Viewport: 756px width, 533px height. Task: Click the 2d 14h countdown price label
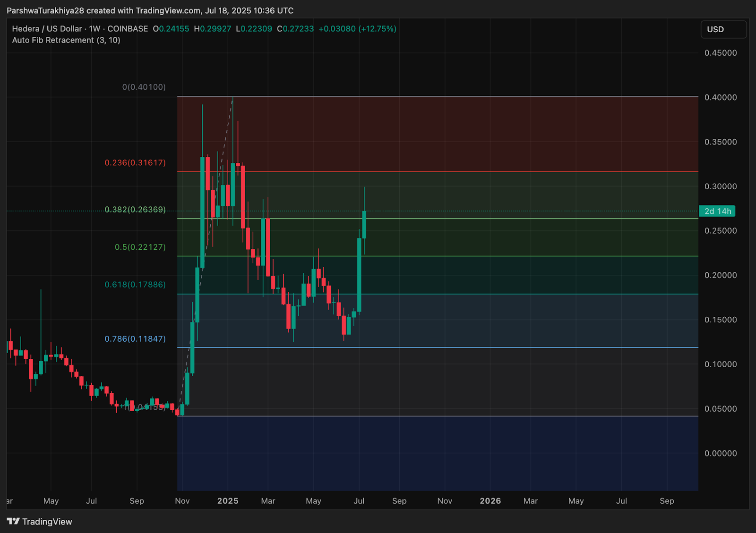click(717, 211)
